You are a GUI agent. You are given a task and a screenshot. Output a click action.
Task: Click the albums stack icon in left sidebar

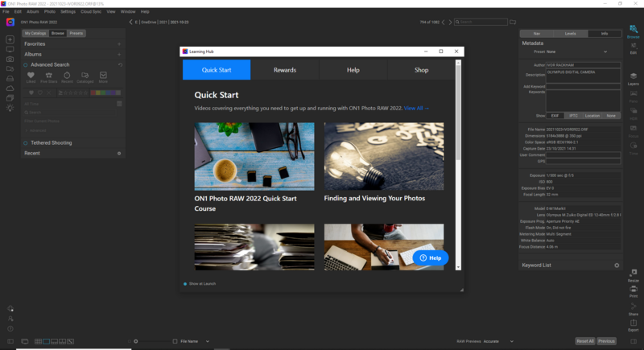click(10, 98)
